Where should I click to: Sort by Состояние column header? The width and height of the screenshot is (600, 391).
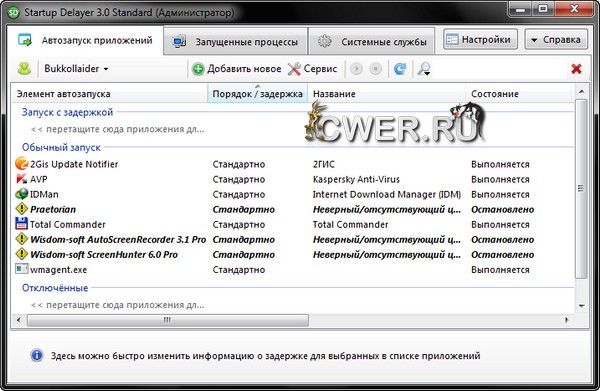518,94
